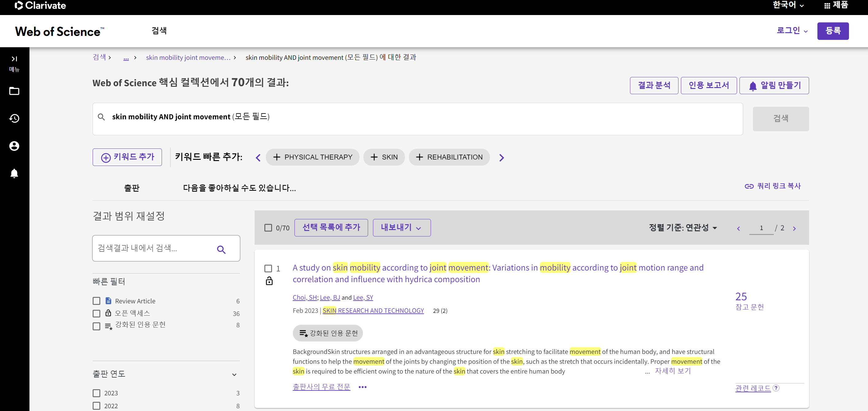868x411 pixels.
Task: Click the 결과 분석 button
Action: click(654, 86)
